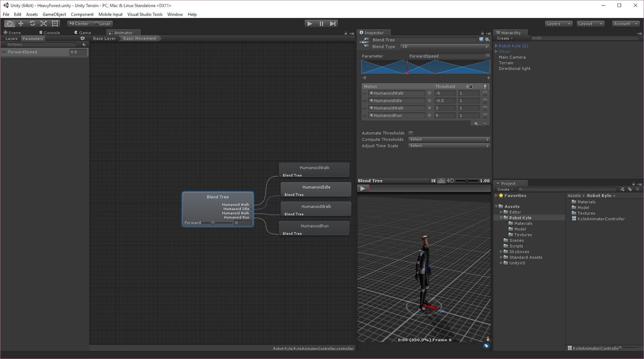Select the Hand tool in toolbar
Screen dimensions: 644x359
[x=9, y=24]
